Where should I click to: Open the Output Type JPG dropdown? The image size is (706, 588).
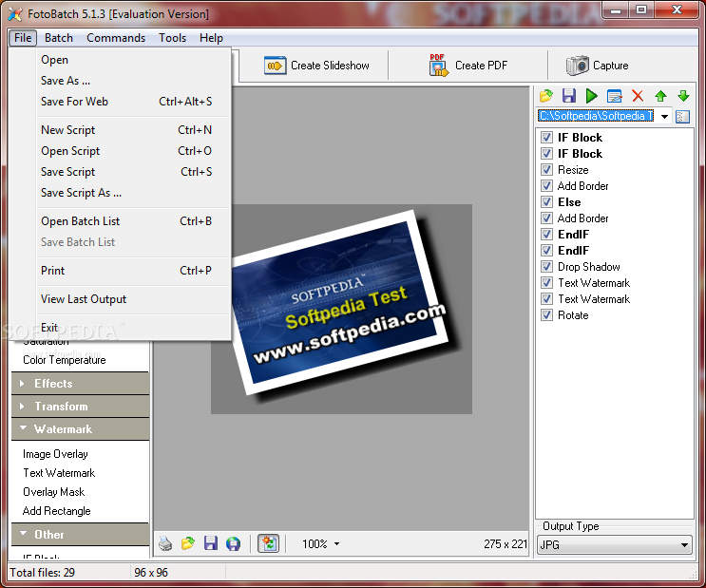point(615,545)
